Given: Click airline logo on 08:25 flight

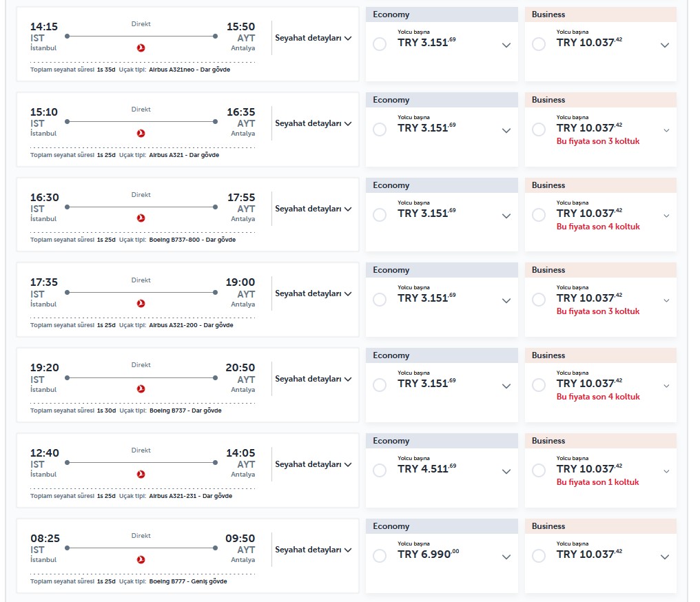Looking at the screenshot, I should [x=141, y=560].
